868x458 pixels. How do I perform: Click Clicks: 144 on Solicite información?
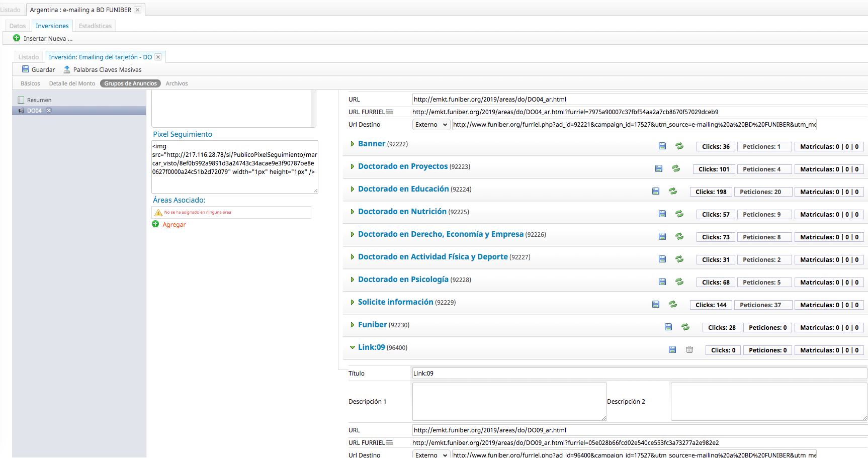pos(711,305)
